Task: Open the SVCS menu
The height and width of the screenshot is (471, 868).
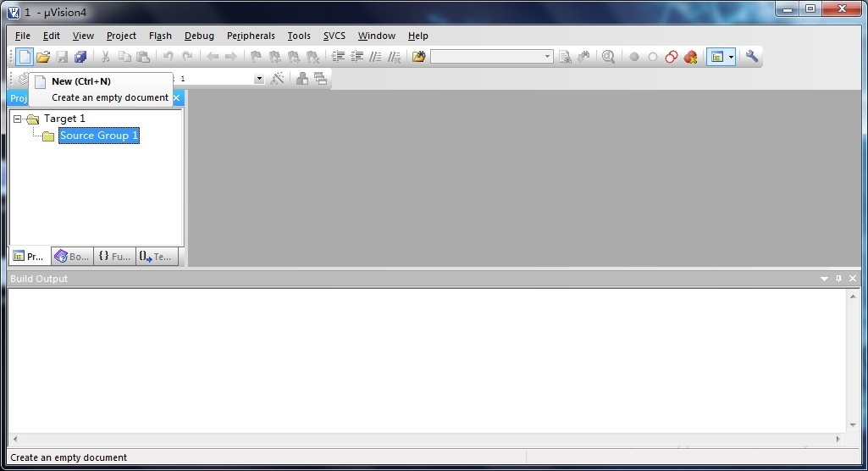Action: (x=334, y=36)
